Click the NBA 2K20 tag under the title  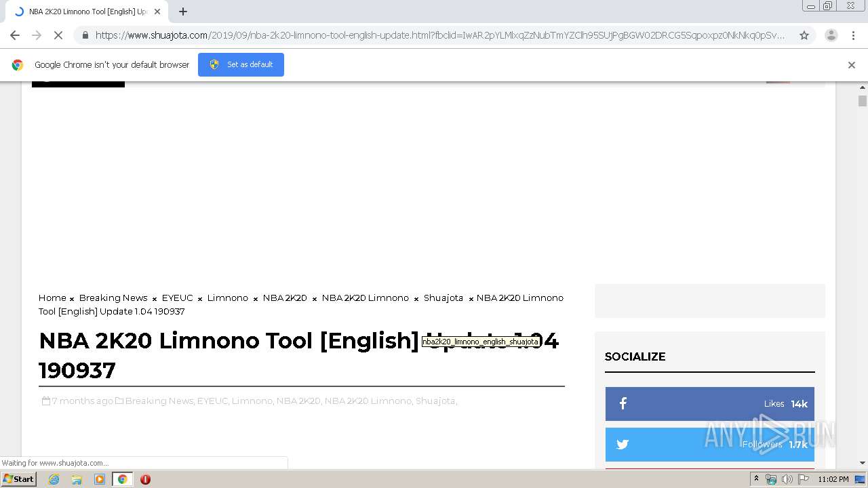click(x=298, y=401)
